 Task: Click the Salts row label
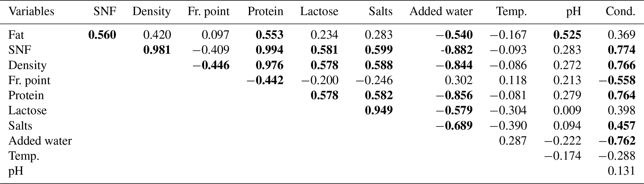pyautogui.click(x=20, y=126)
